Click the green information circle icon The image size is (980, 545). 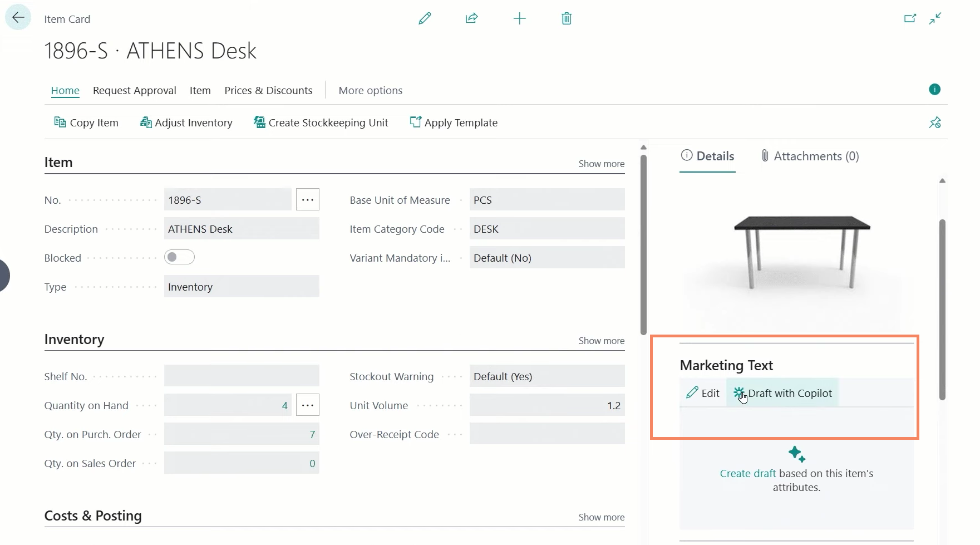pyautogui.click(x=934, y=89)
